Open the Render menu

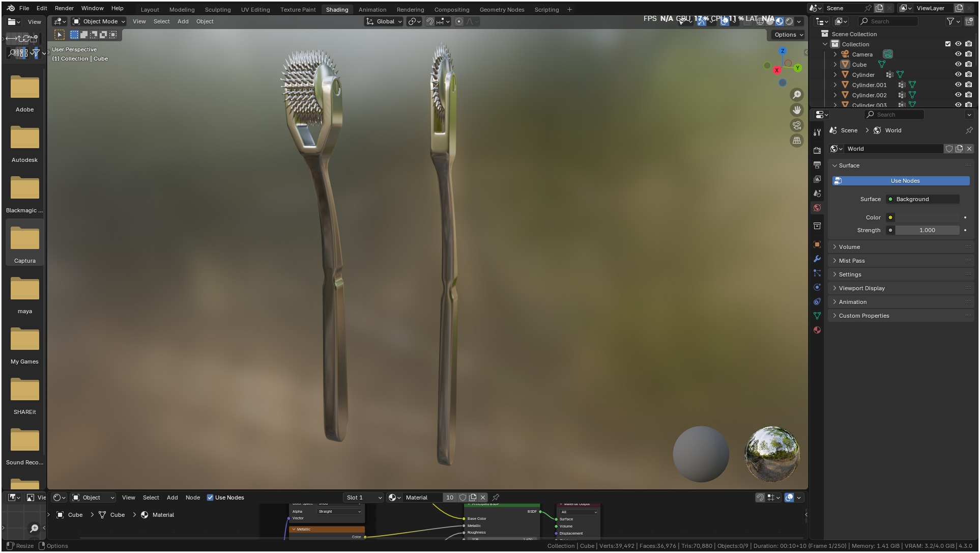pos(64,8)
